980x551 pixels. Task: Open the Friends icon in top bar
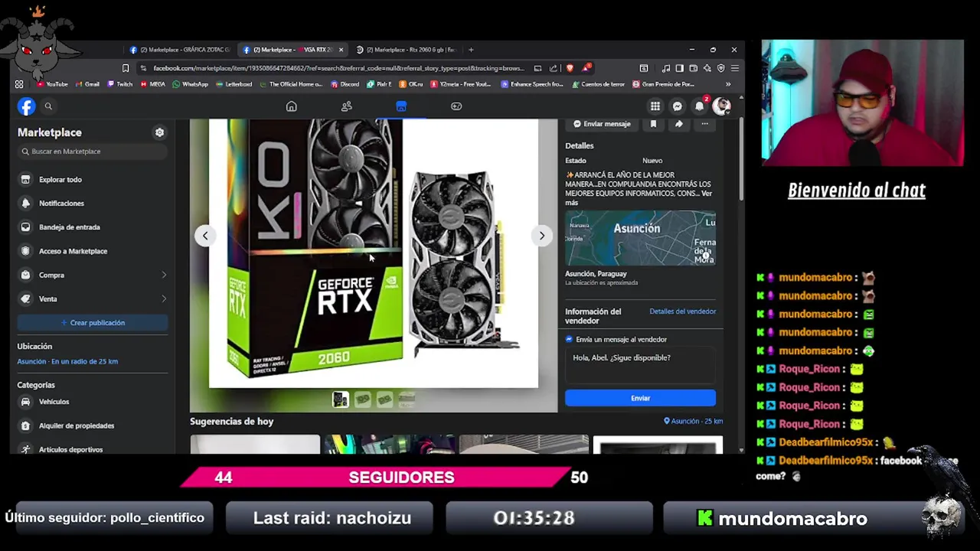[346, 106]
